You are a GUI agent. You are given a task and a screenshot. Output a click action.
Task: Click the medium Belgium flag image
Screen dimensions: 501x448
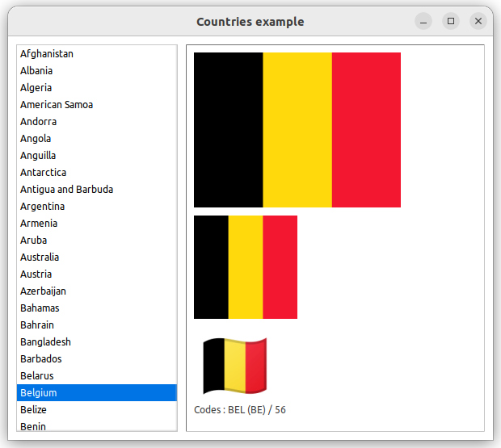246,267
